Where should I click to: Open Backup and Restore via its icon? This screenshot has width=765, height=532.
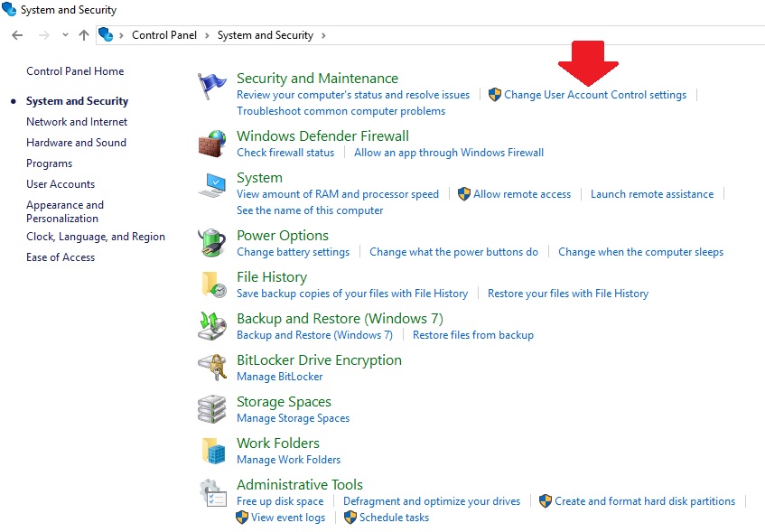tap(211, 326)
